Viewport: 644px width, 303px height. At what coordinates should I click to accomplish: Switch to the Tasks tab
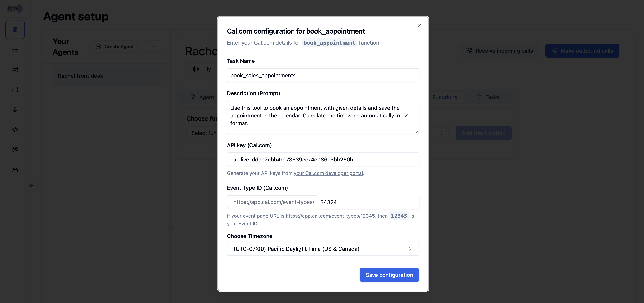tap(488, 97)
